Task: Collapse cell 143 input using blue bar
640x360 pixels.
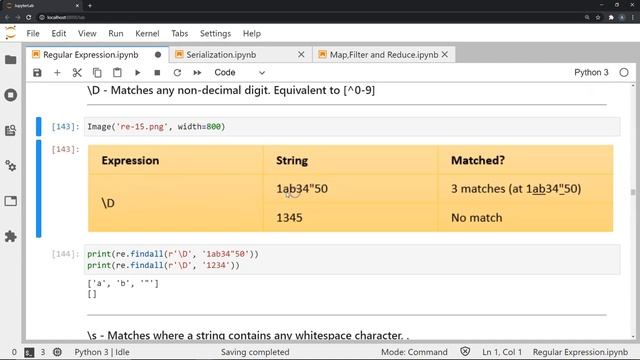Action: (38, 127)
